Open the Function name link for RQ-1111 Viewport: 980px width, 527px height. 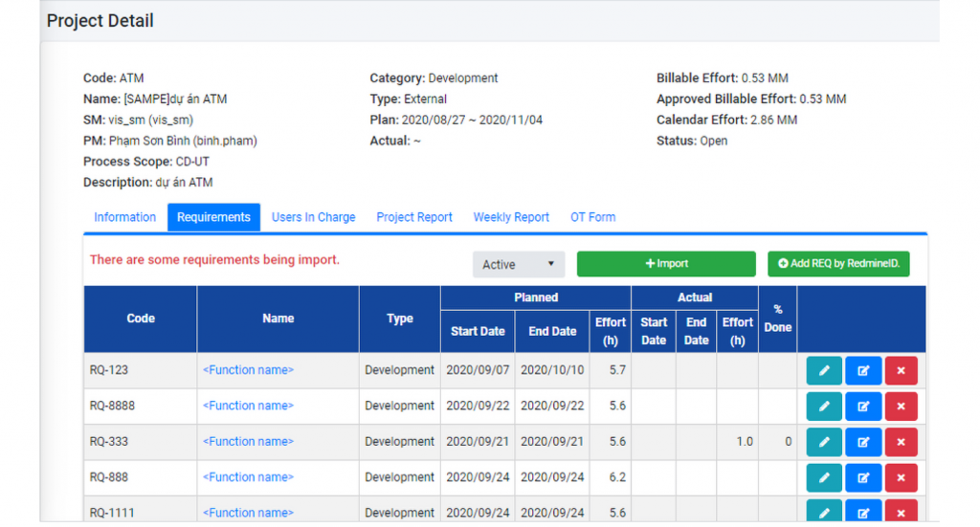(248, 513)
